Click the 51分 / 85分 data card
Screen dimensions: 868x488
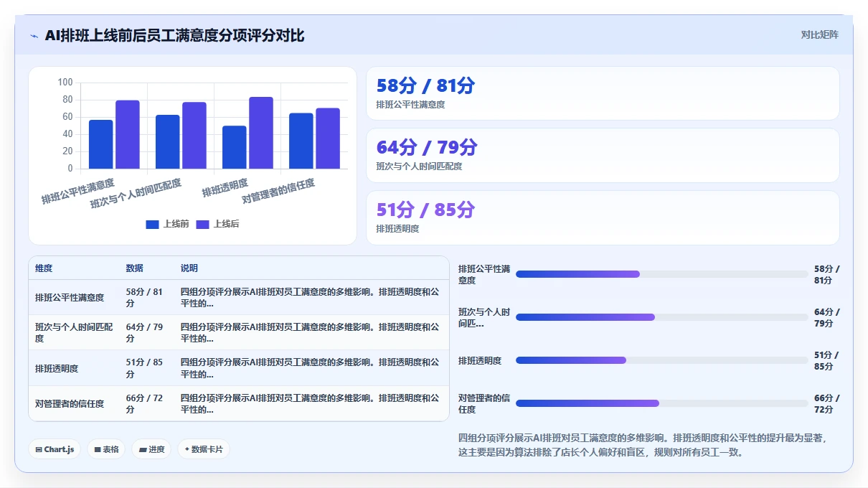tap(603, 217)
